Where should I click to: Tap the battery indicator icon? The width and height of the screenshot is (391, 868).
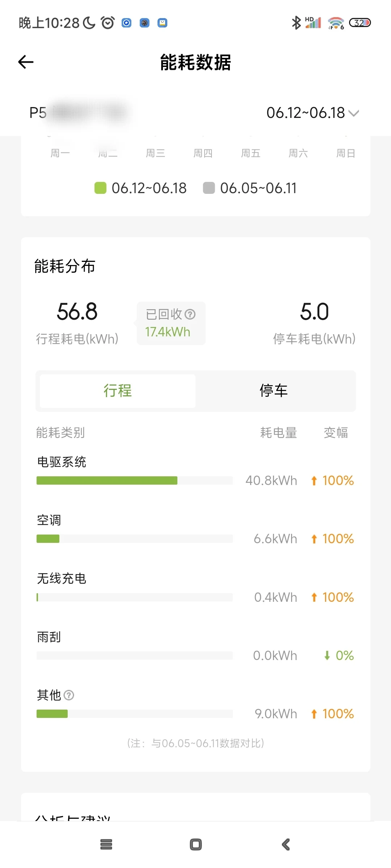pyautogui.click(x=360, y=23)
